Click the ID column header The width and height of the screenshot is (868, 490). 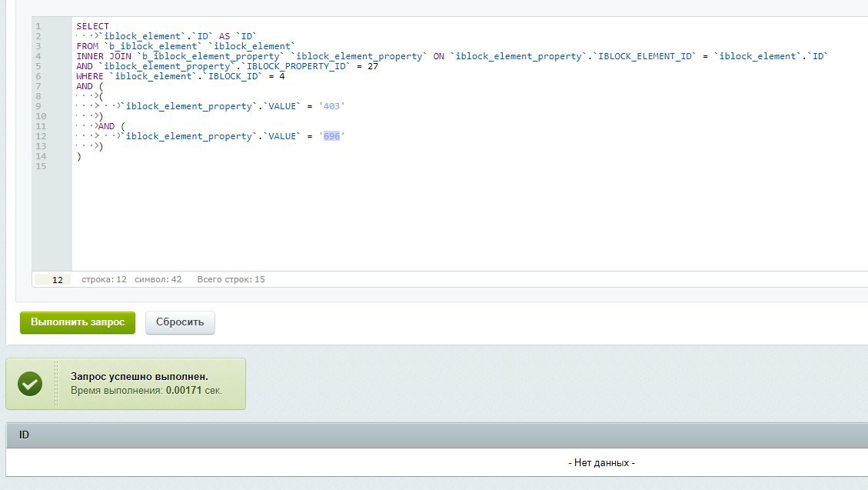click(24, 435)
